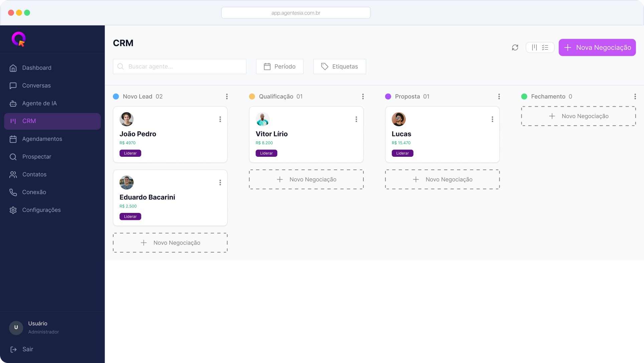Click the Conexão phone icon

coord(13,192)
